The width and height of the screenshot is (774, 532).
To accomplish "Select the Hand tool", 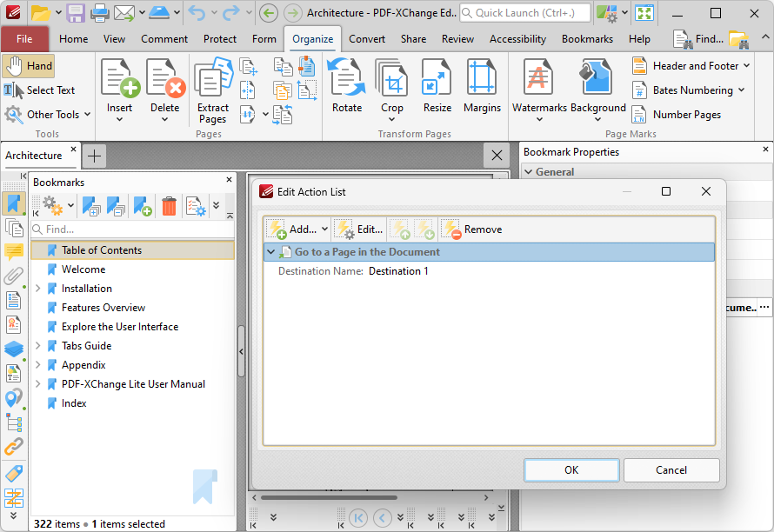I will click(x=28, y=66).
